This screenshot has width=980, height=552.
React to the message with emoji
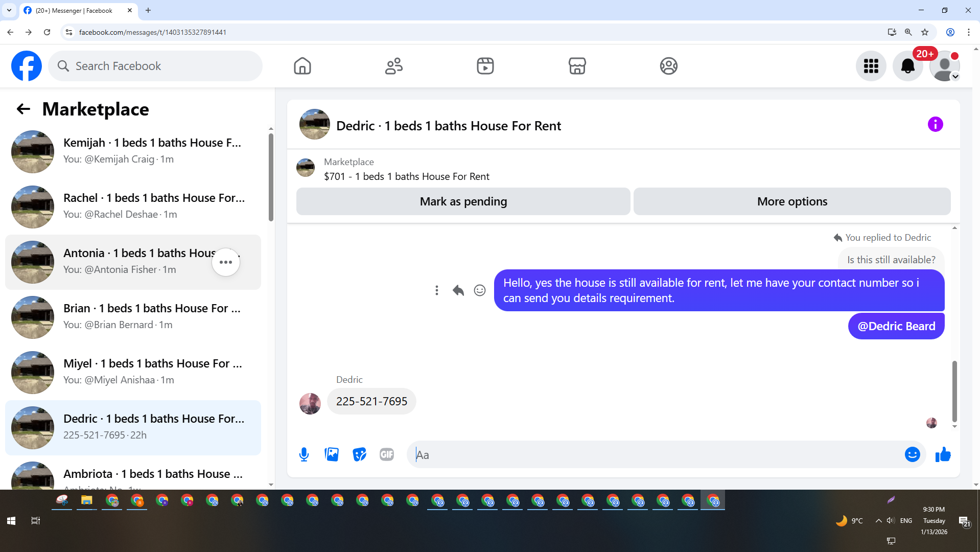[x=480, y=290]
